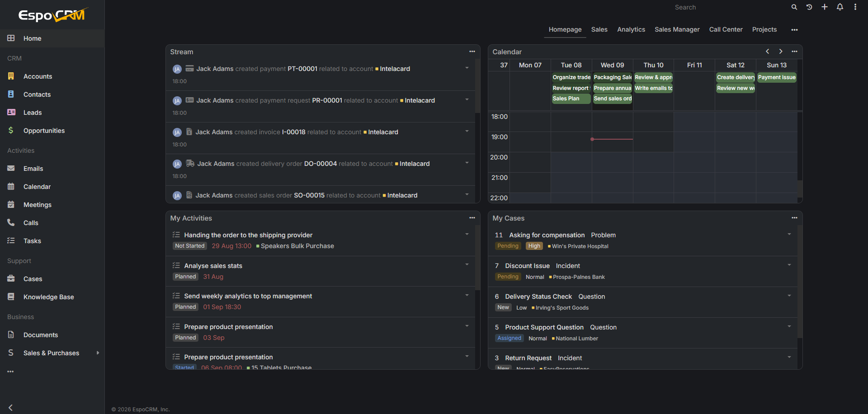868x414 pixels.
Task: Open the notifications bell
Action: 840,7
